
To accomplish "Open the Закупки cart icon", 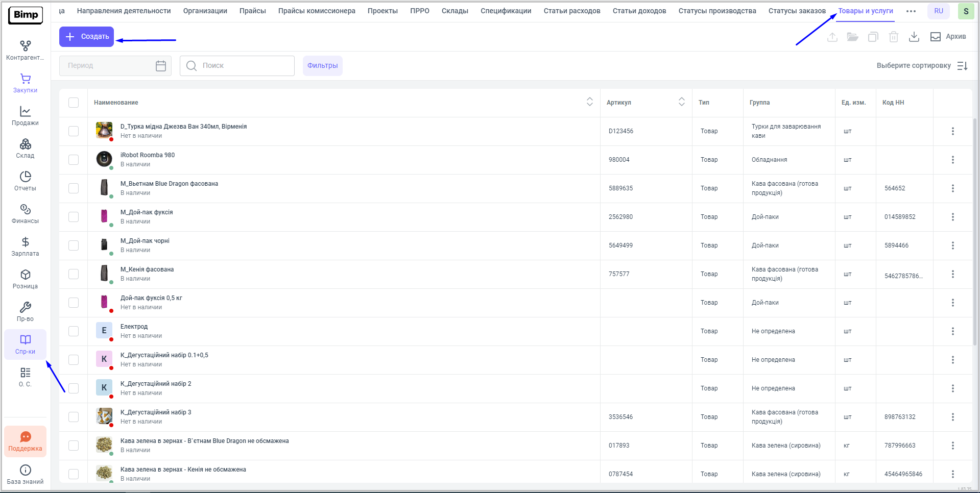I will tap(25, 83).
